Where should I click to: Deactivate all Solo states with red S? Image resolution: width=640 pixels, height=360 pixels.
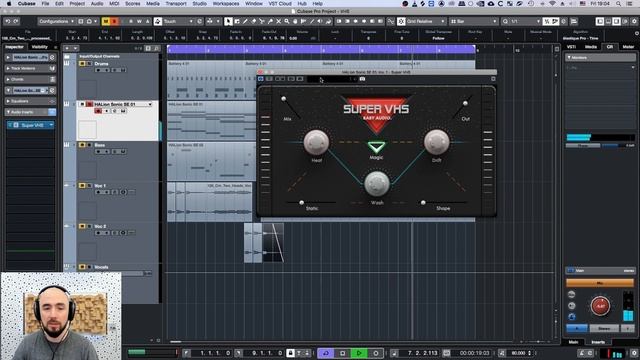point(114,21)
